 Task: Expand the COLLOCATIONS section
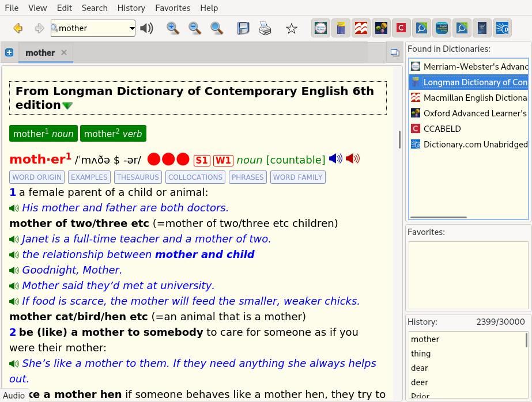[x=195, y=177]
